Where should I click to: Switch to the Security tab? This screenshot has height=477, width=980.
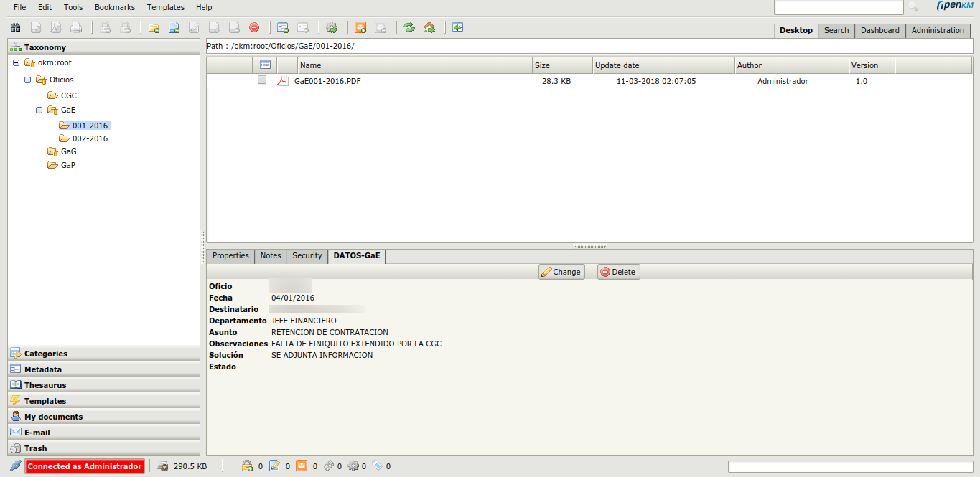pyautogui.click(x=307, y=255)
